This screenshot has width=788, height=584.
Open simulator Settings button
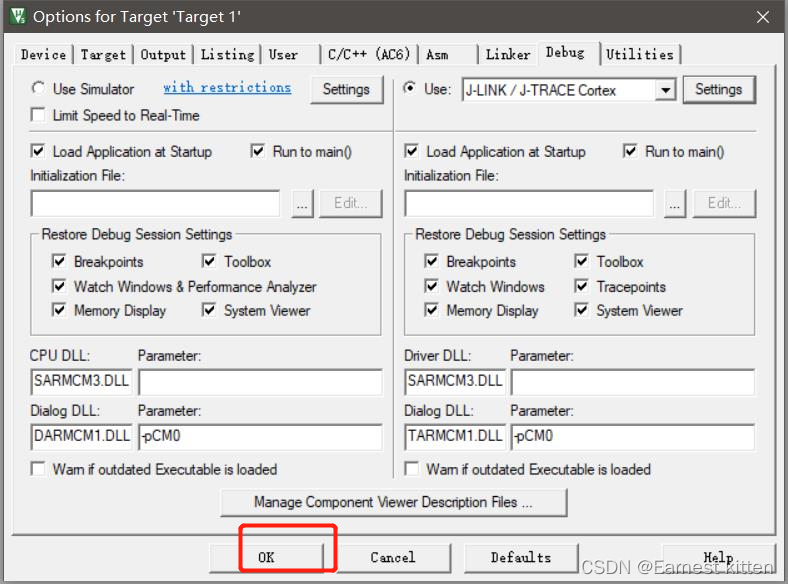coord(346,89)
